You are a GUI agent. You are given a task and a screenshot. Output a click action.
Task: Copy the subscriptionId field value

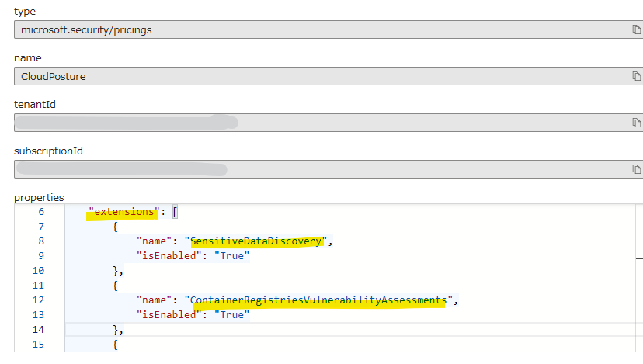(637, 169)
